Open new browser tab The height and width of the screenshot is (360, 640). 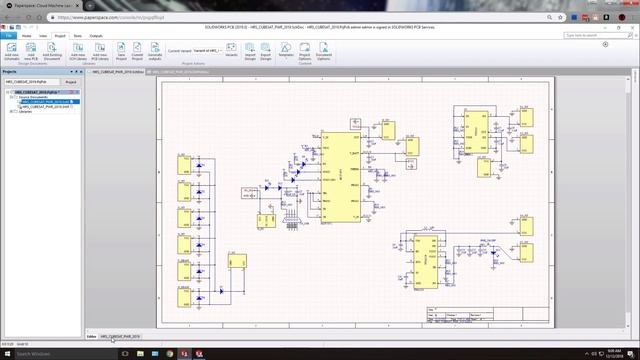pos(90,6)
